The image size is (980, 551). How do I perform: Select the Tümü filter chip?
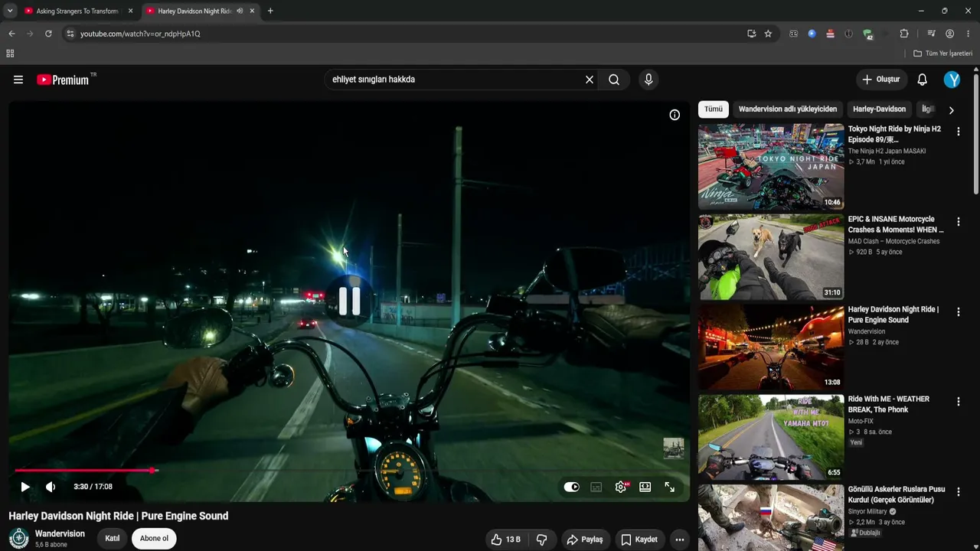pyautogui.click(x=714, y=109)
